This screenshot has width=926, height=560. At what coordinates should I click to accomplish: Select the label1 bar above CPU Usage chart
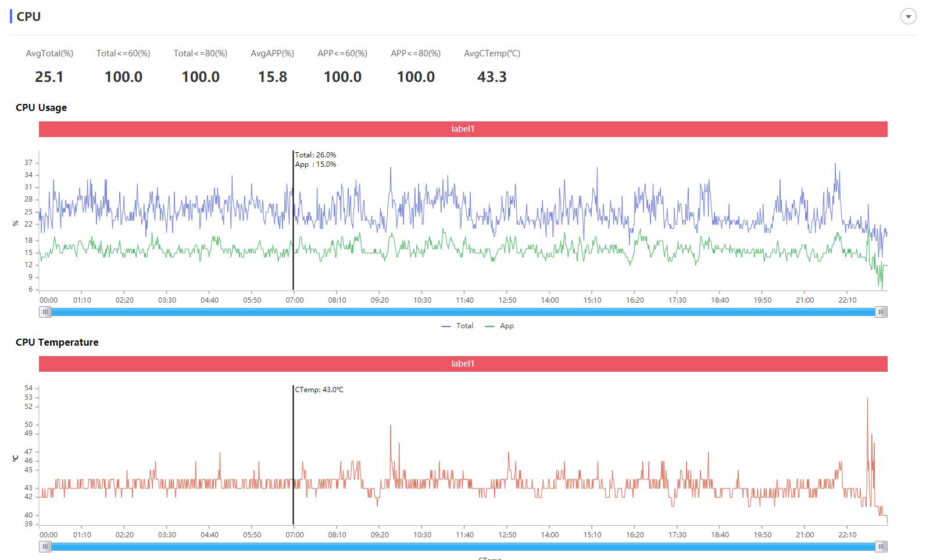click(x=463, y=129)
